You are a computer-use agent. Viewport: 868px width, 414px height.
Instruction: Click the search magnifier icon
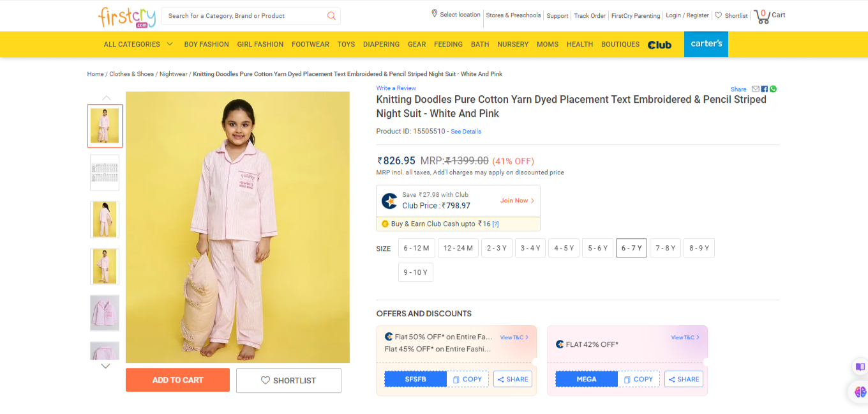click(331, 16)
